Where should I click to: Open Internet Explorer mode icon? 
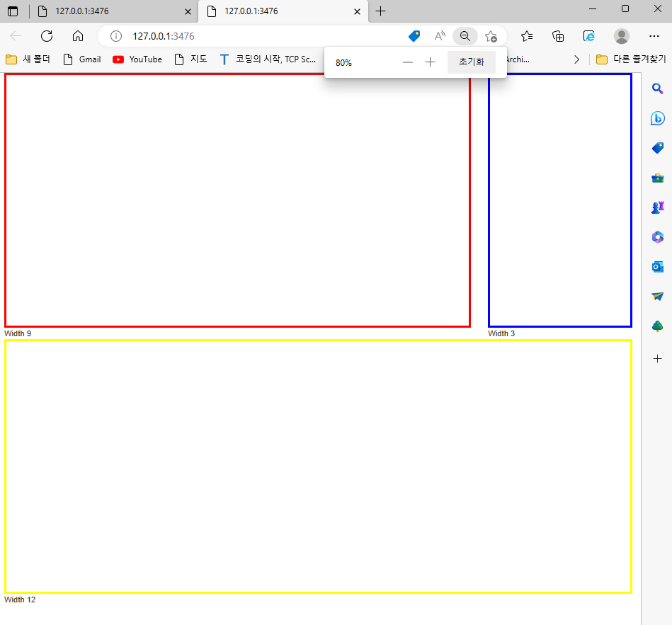click(x=589, y=36)
